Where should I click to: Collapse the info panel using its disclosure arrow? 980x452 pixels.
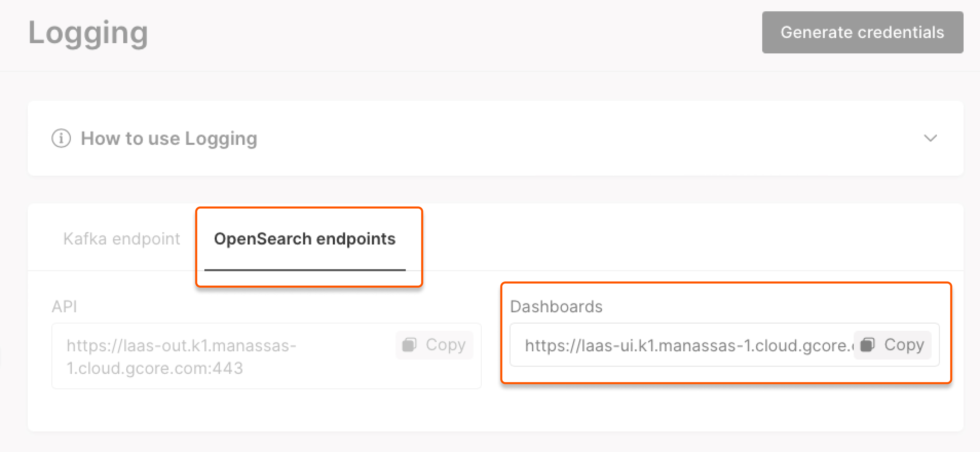[x=930, y=138]
